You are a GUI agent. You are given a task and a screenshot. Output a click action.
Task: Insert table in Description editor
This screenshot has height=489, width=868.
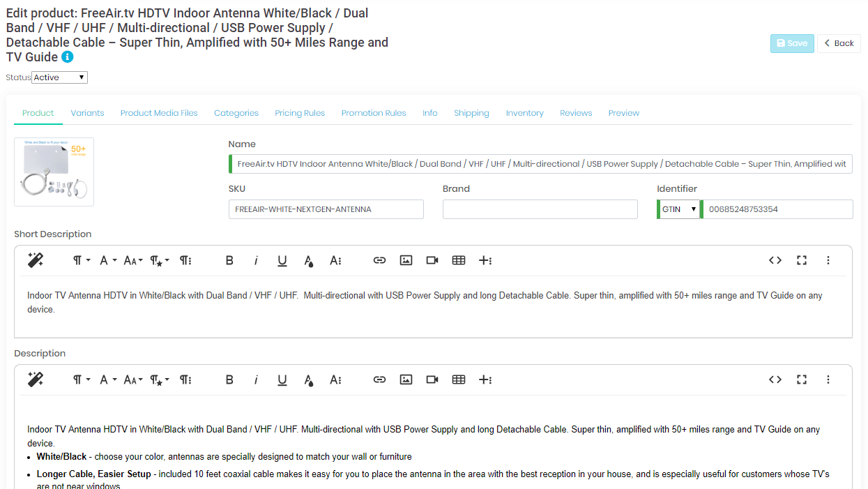[459, 379]
